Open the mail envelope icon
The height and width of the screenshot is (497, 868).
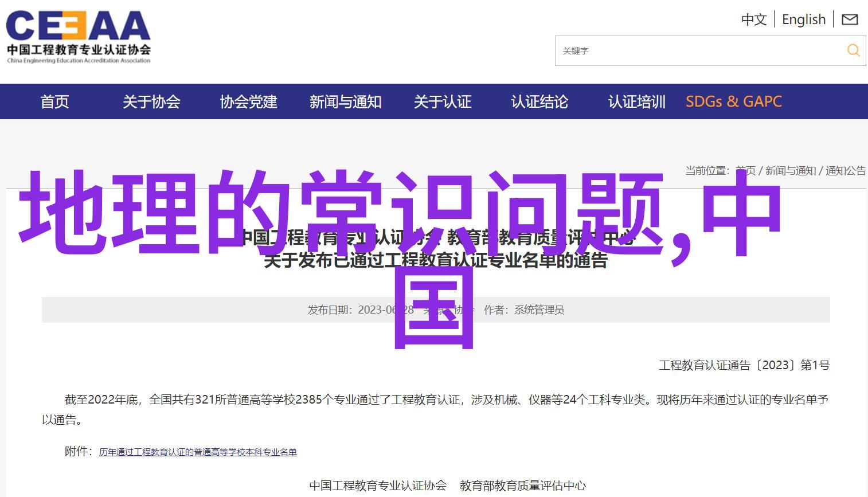click(x=850, y=19)
